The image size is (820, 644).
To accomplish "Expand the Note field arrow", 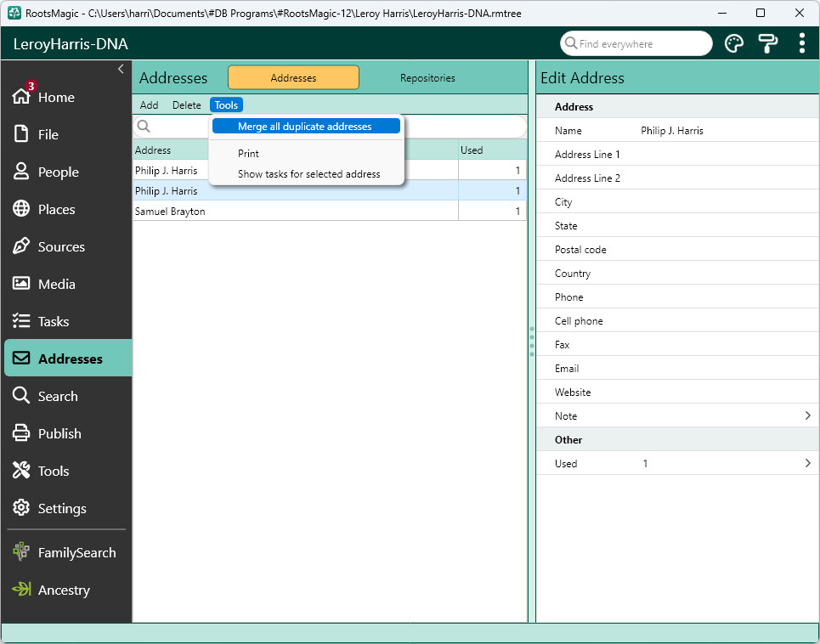I will pyautogui.click(x=807, y=415).
